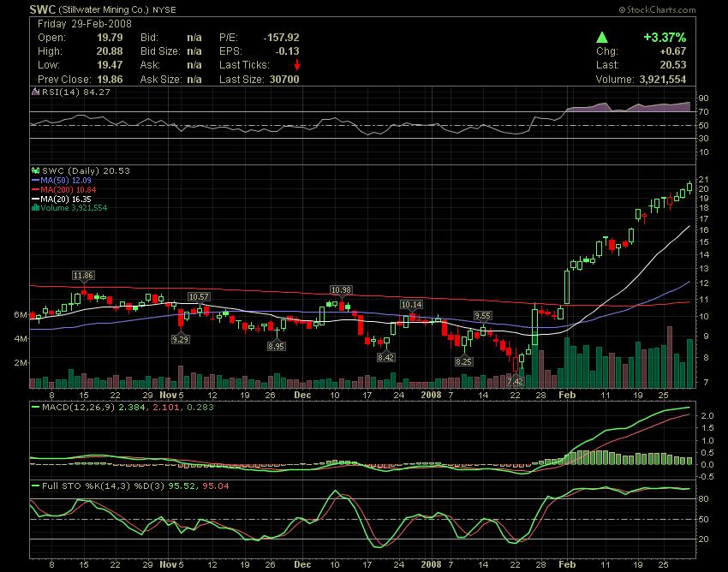The image size is (728, 572).
Task: Click the 10.14 price high marker
Action: [411, 305]
